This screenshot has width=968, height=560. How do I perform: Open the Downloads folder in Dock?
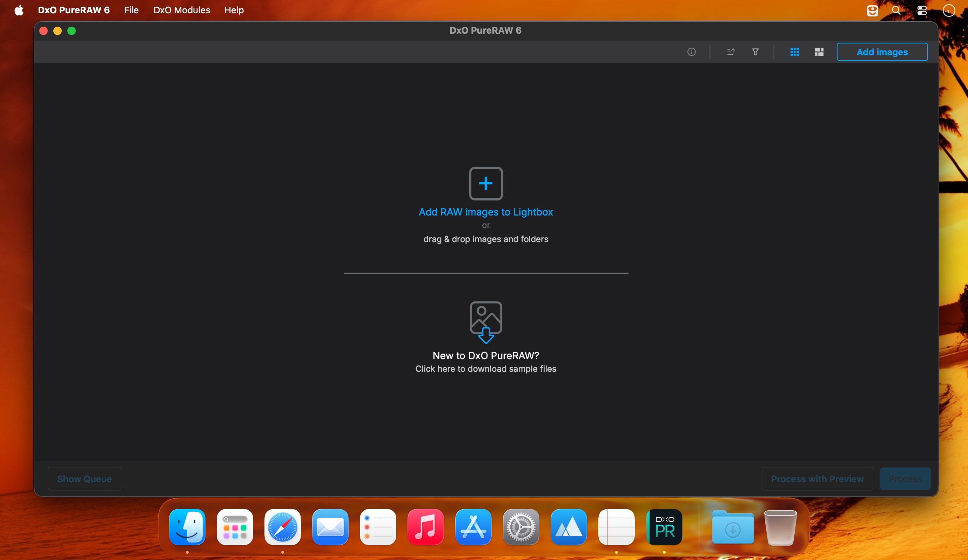coord(733,527)
